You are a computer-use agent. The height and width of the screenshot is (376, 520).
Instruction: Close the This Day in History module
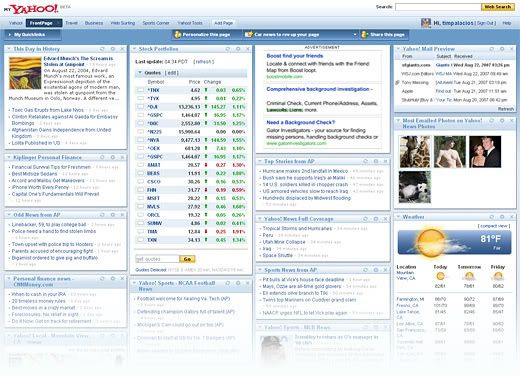122,49
